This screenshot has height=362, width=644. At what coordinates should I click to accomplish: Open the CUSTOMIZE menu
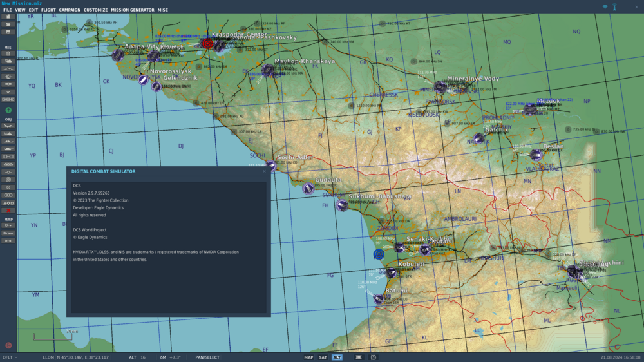coord(96,10)
